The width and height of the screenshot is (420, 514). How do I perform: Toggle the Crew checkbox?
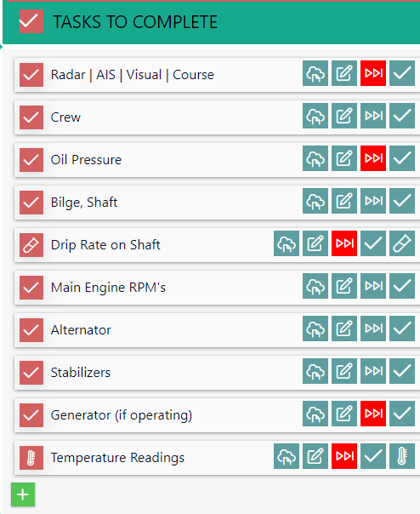(31, 117)
